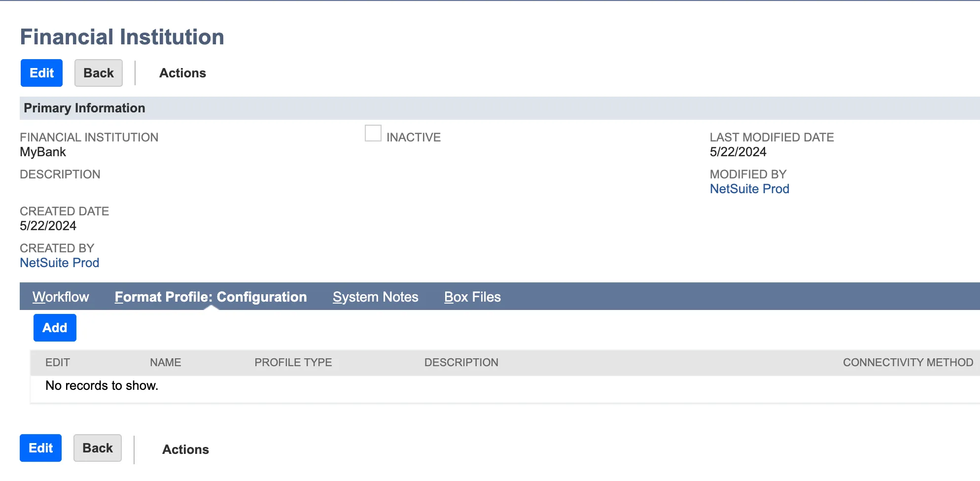Open NetSuite Prod link under Modified By
980x481 pixels.
(x=749, y=189)
